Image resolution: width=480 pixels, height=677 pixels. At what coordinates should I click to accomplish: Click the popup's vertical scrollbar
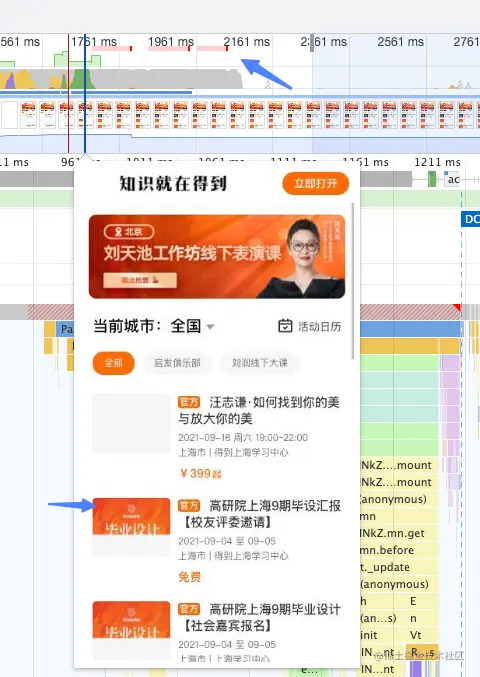pos(353,281)
